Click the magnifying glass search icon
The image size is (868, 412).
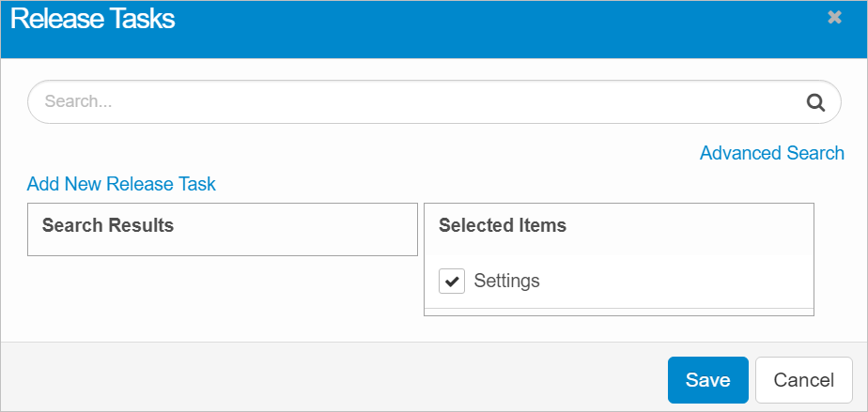815,102
